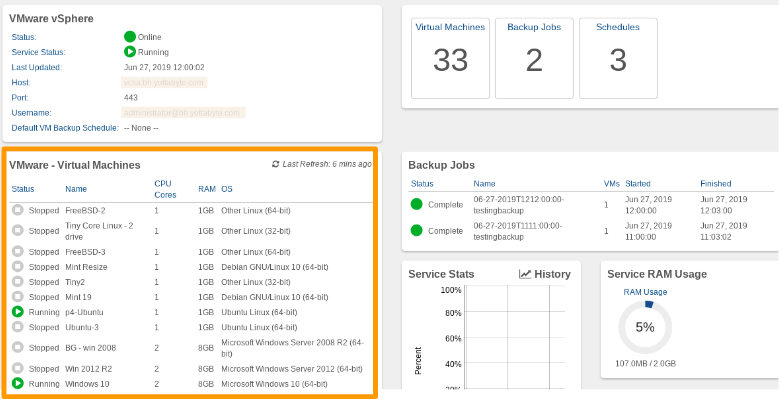Click the refresh icon beside Last Refresh
Viewport: 782px width, 401px height.
pyautogui.click(x=275, y=164)
